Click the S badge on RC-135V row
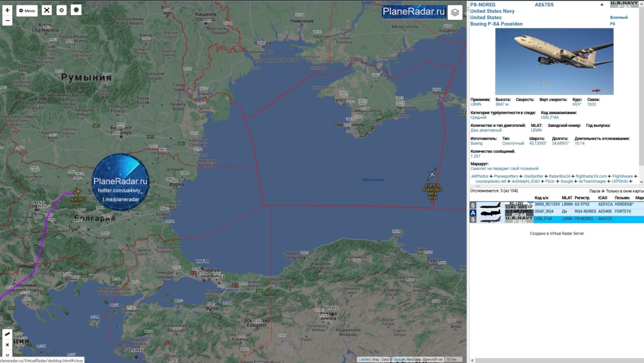This screenshot has width=644, height=363. tap(473, 205)
